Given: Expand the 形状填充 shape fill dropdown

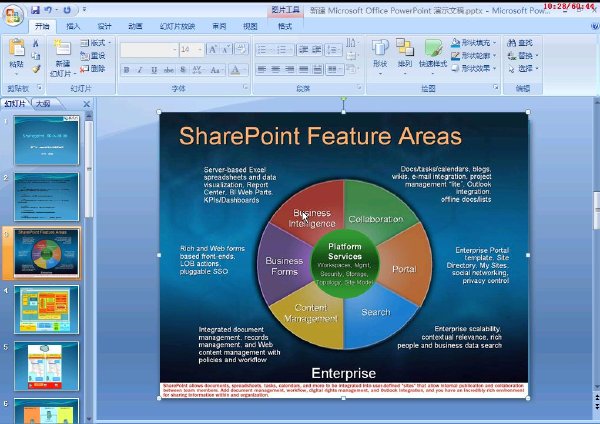Looking at the screenshot, I should tap(474, 42).
